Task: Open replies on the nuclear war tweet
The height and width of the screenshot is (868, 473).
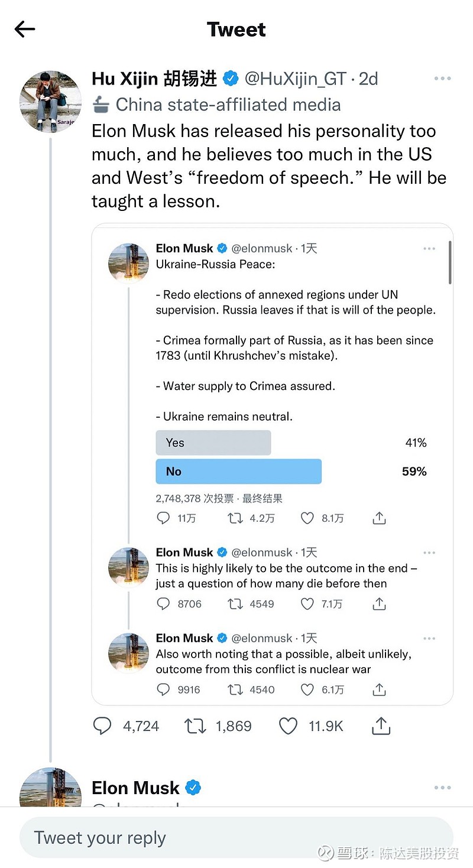Action: coord(163,690)
